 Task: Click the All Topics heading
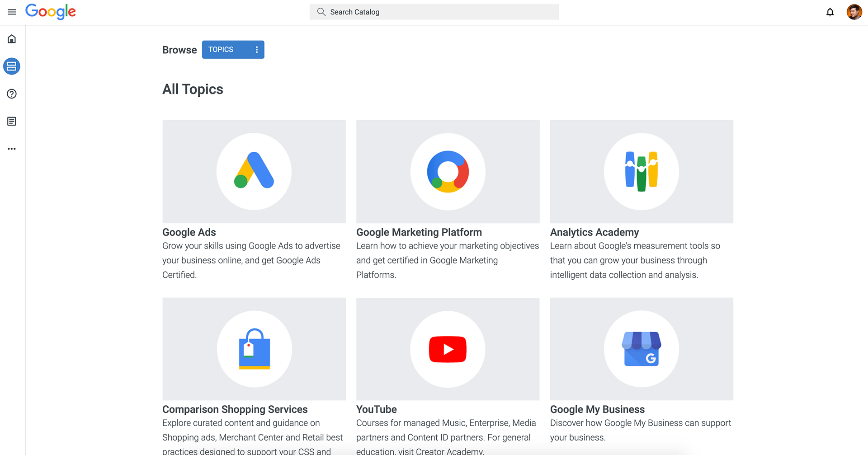click(193, 89)
